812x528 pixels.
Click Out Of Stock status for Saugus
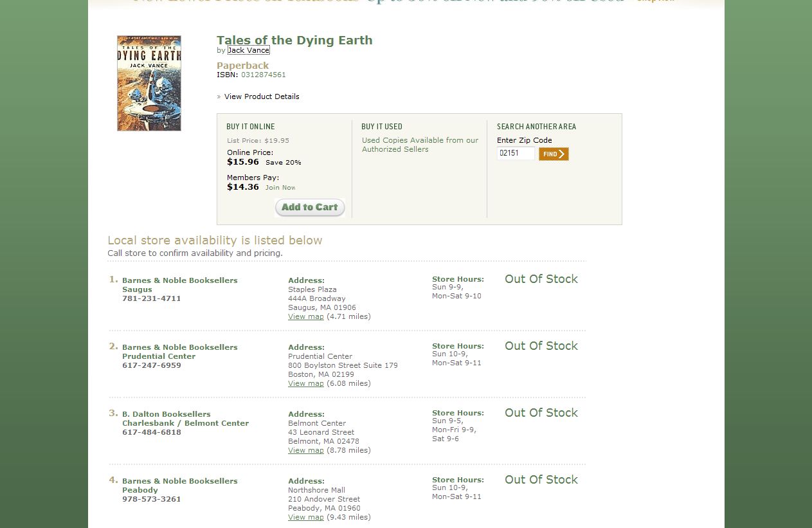click(541, 279)
